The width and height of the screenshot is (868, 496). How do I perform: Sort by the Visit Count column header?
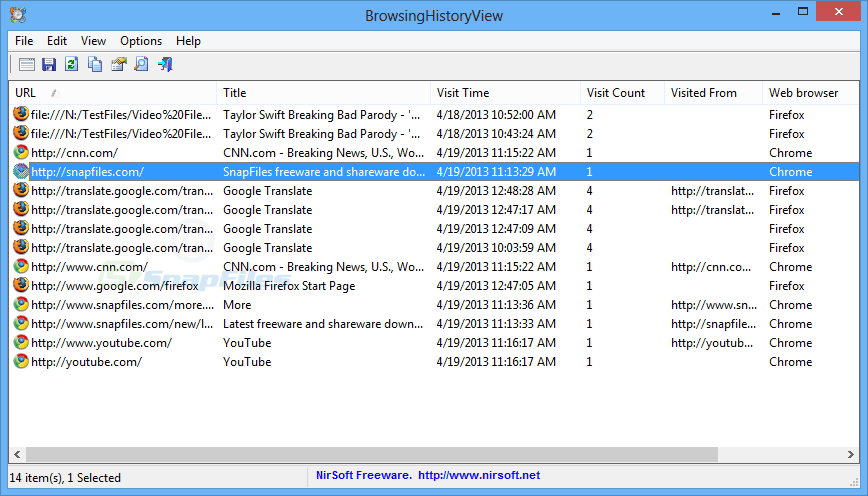(622, 93)
